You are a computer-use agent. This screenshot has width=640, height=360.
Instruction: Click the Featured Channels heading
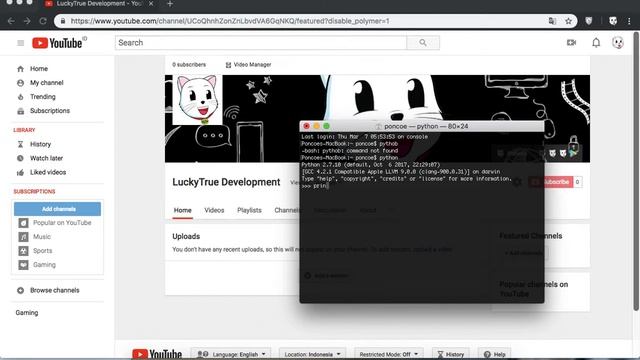point(531,236)
